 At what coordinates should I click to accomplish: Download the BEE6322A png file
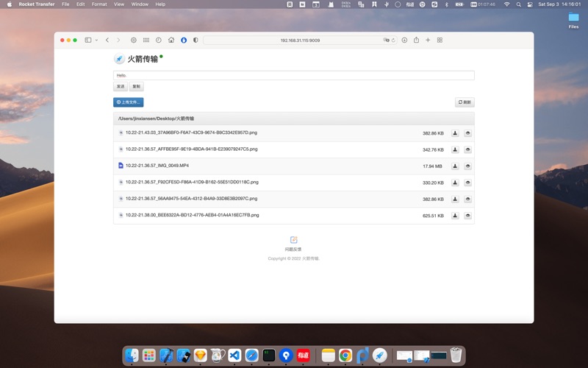coord(455,216)
